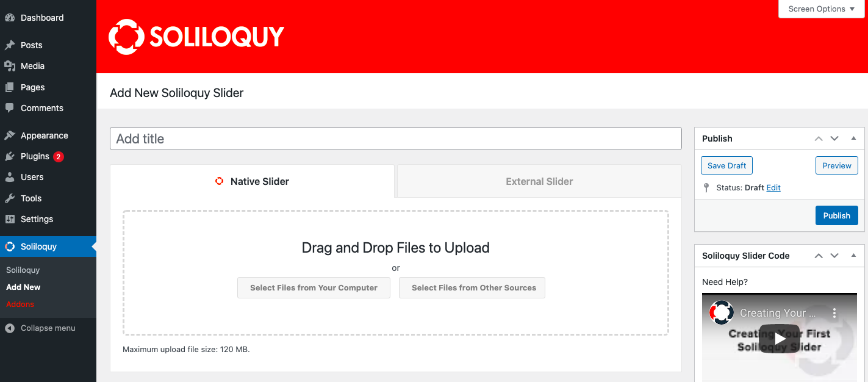Play the Creating Your First Slider video
Screen dimensions: 868x382
point(780,339)
